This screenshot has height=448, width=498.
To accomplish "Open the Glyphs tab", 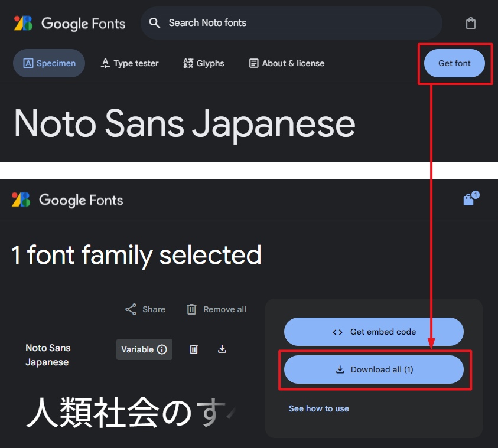I will pyautogui.click(x=204, y=63).
